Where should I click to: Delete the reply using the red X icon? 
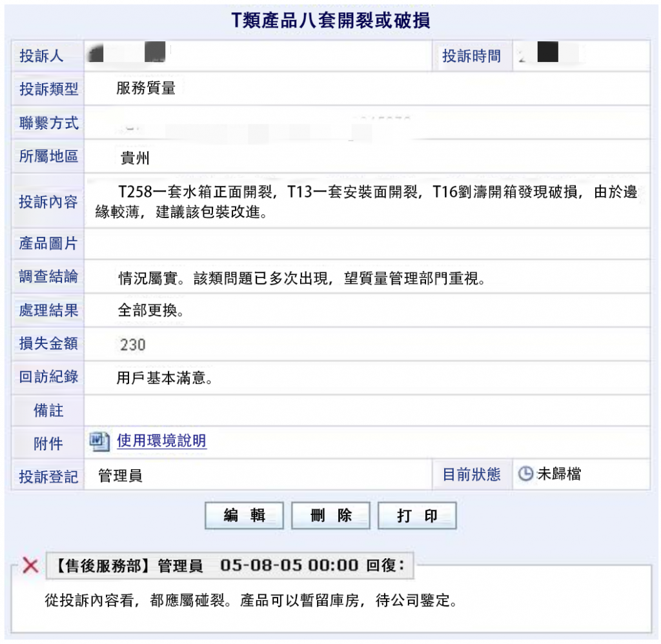(x=30, y=565)
